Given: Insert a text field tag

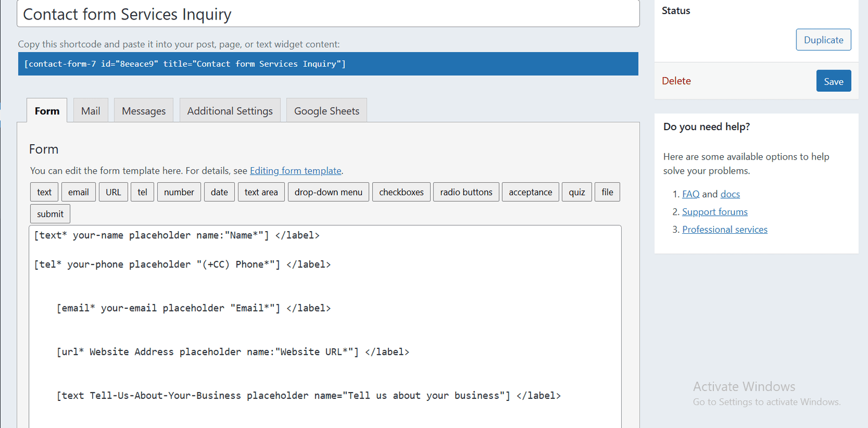Looking at the screenshot, I should (x=44, y=192).
